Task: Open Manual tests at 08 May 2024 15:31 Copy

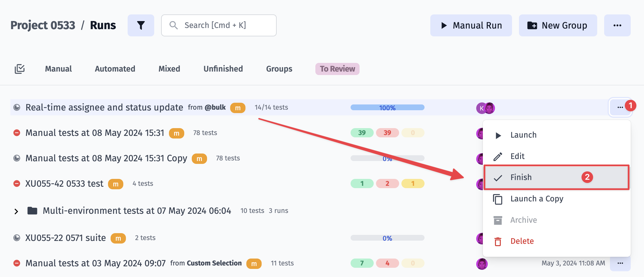Action: [106, 158]
